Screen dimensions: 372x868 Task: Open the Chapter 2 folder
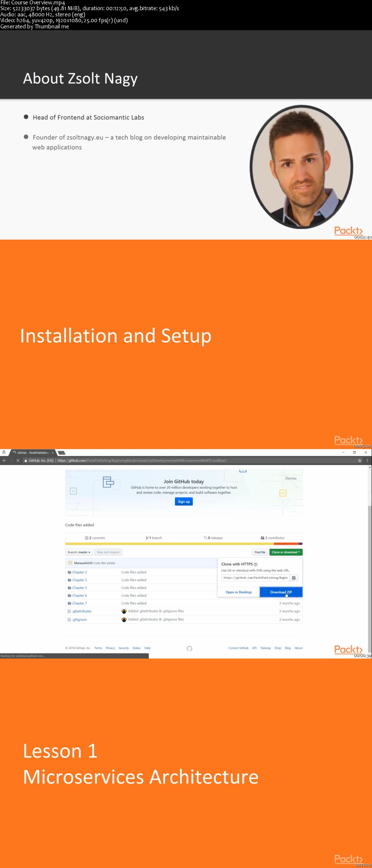pyautogui.click(x=79, y=572)
